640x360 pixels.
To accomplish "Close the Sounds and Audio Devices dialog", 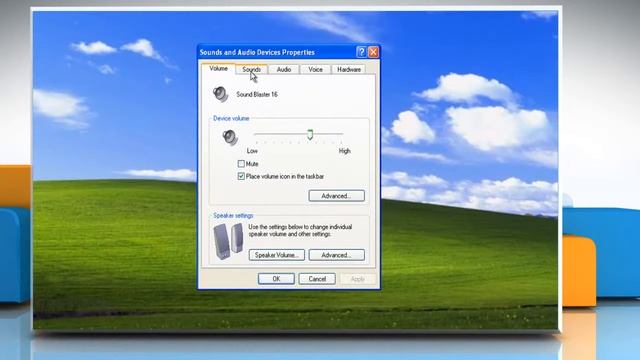I will pos(373,52).
